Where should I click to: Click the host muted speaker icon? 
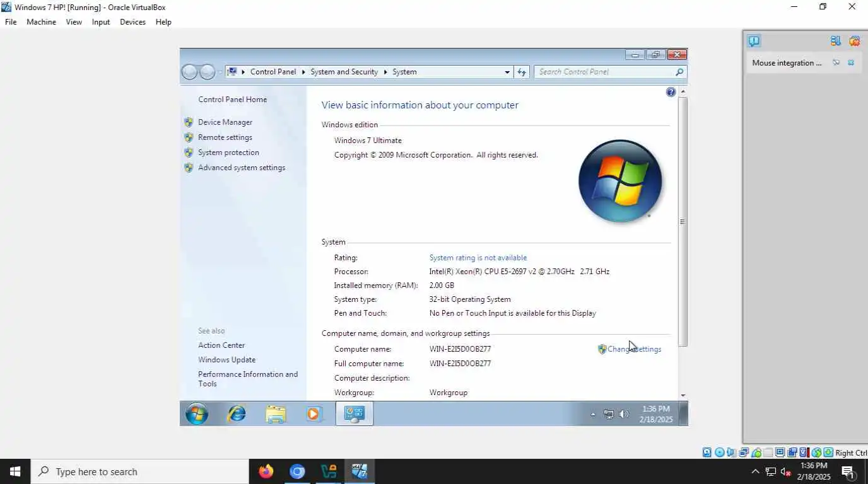tap(786, 471)
